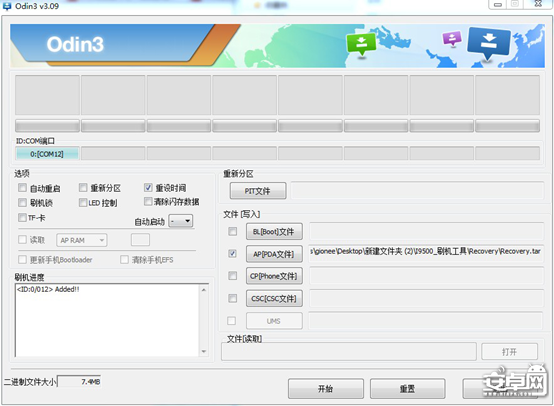Click the green download bubble icon in banner
The height and width of the screenshot is (406, 554).
click(x=361, y=44)
